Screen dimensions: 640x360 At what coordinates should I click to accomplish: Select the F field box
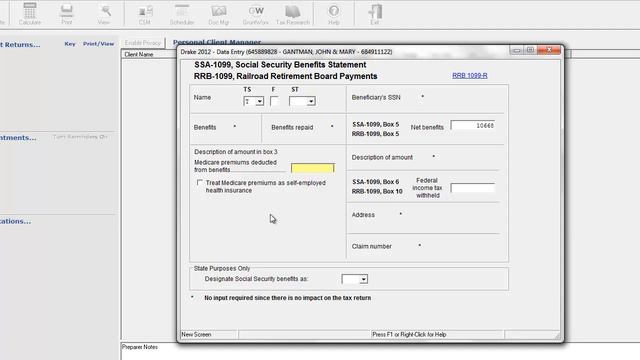tap(274, 101)
